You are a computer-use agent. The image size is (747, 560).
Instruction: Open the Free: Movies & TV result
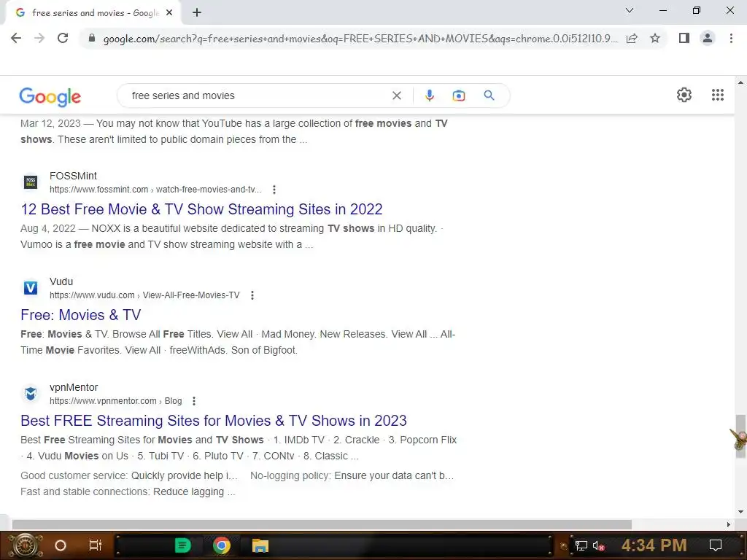(80, 315)
